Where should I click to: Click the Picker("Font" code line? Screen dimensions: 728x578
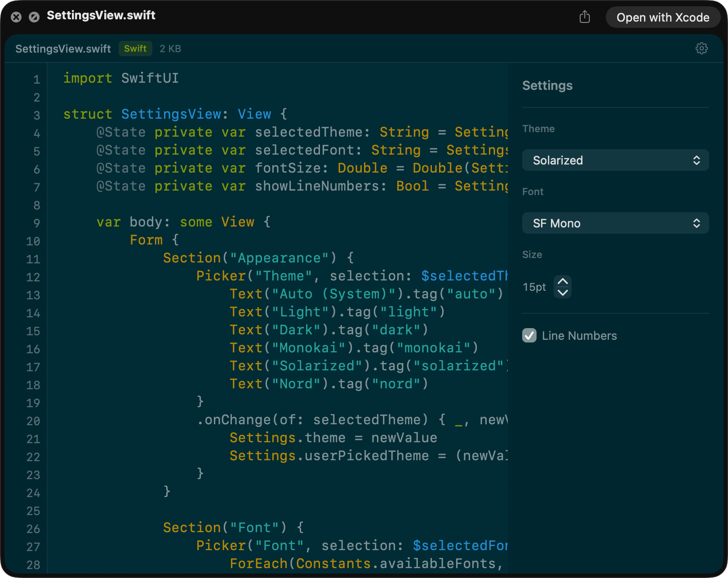click(x=352, y=546)
